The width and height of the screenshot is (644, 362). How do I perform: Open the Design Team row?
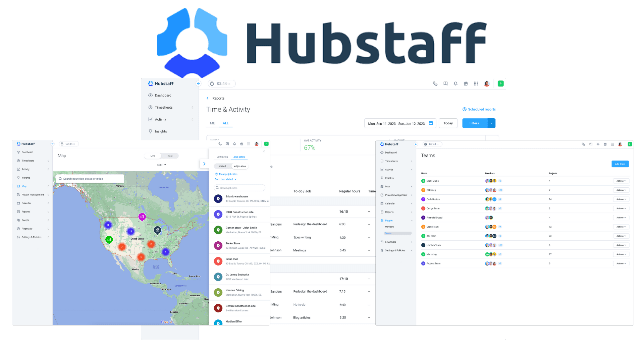525,208
